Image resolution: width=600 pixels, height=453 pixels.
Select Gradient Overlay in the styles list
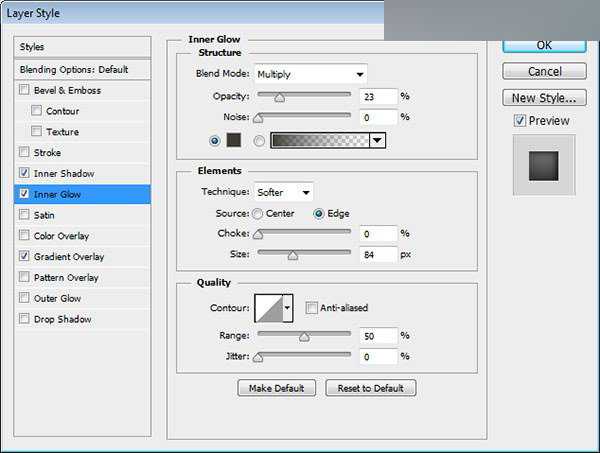click(68, 257)
